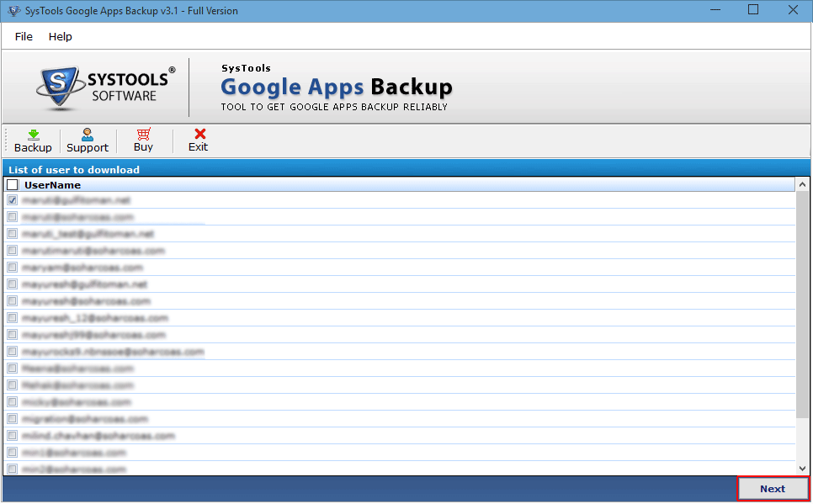Open the Help menu

[60, 37]
